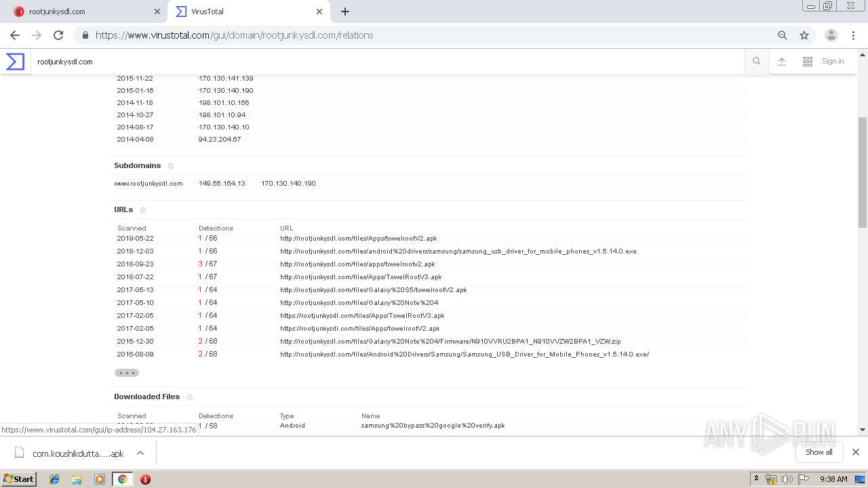Click the scanned date 2016-08-09
Image resolution: width=868 pixels, height=488 pixels.
tap(135, 354)
